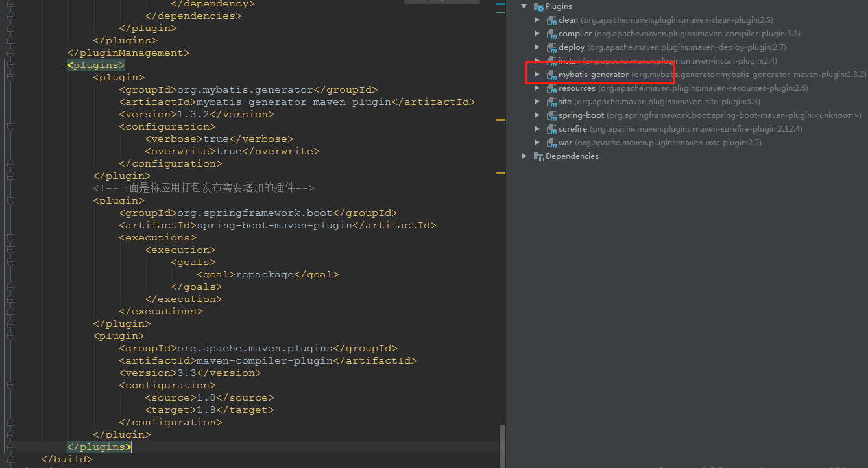Fold the <execution> block via gutter marker
The image size is (868, 468).
point(10,250)
